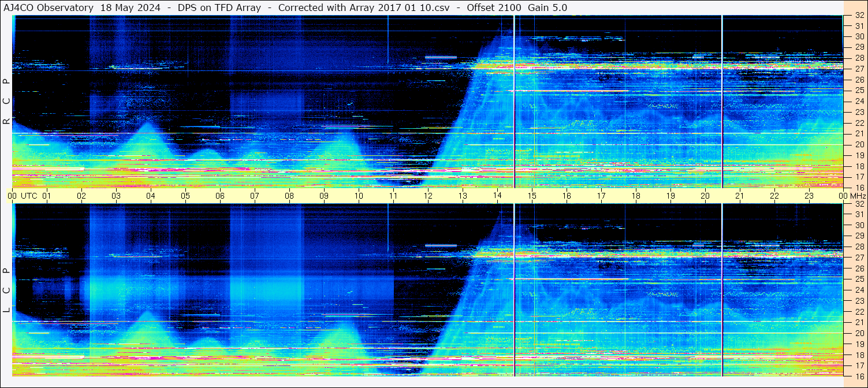Click the UTC label on the time axis

(x=29, y=196)
